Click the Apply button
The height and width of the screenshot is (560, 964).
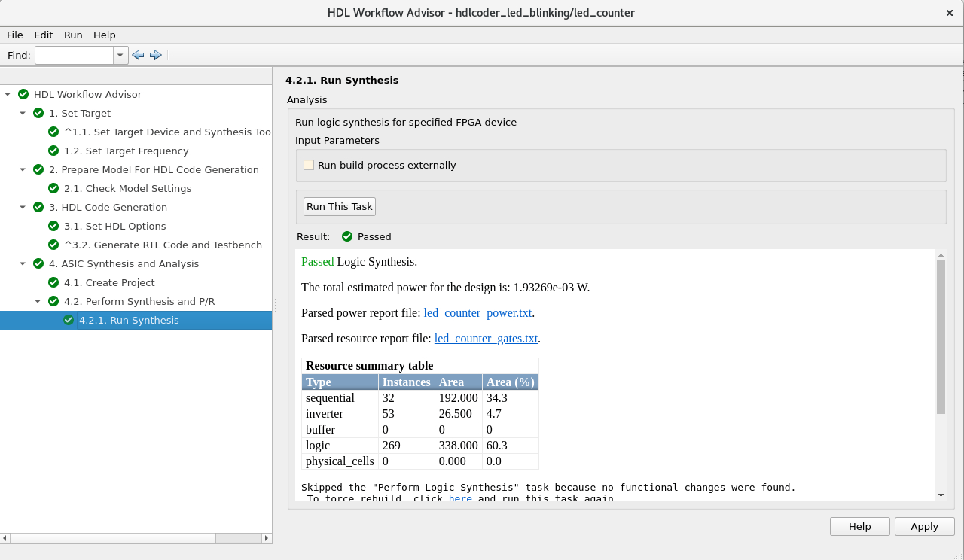(x=925, y=527)
